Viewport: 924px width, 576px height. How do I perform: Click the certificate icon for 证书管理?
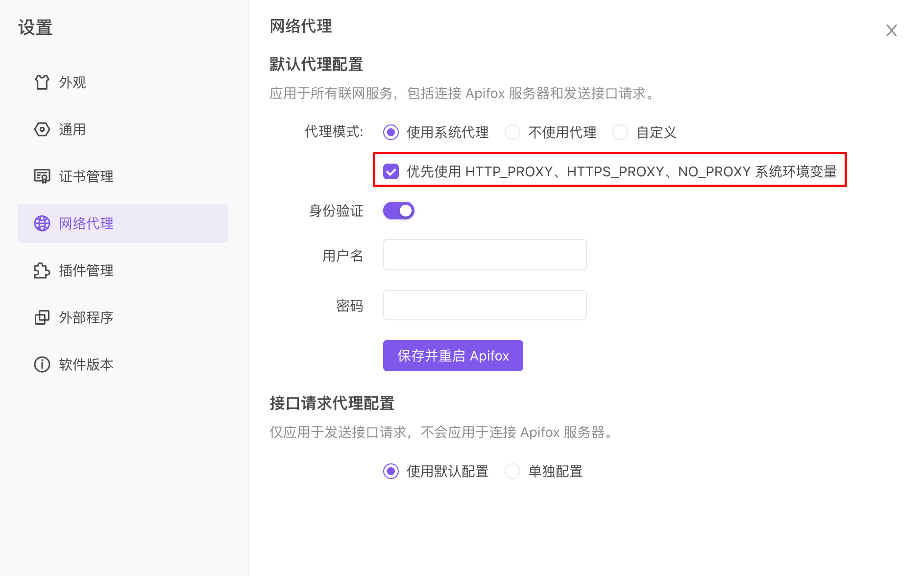[x=42, y=176]
